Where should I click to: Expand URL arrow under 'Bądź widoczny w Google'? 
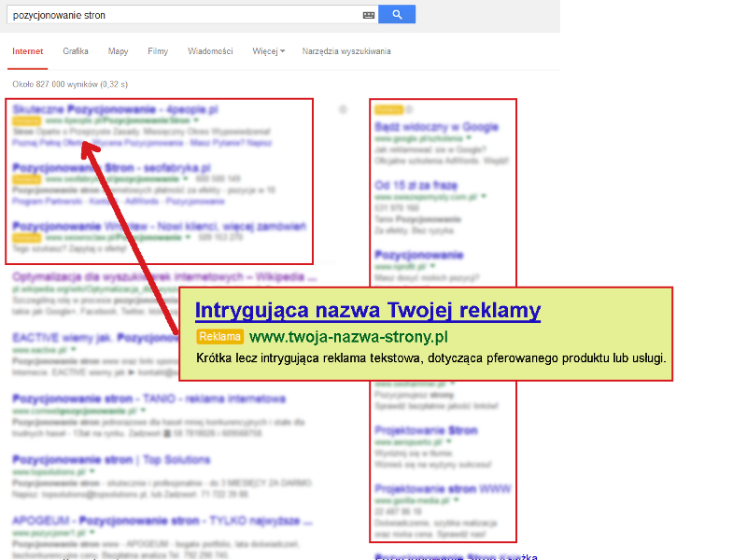point(469,138)
